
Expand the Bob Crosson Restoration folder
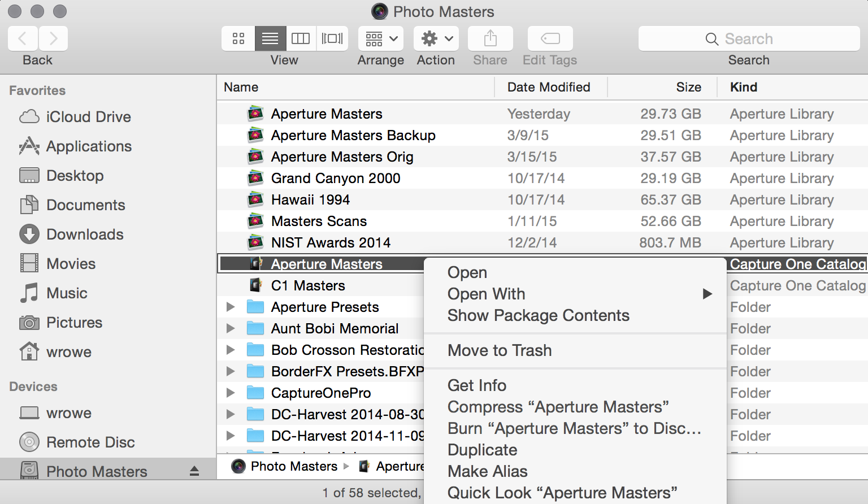coord(231,350)
